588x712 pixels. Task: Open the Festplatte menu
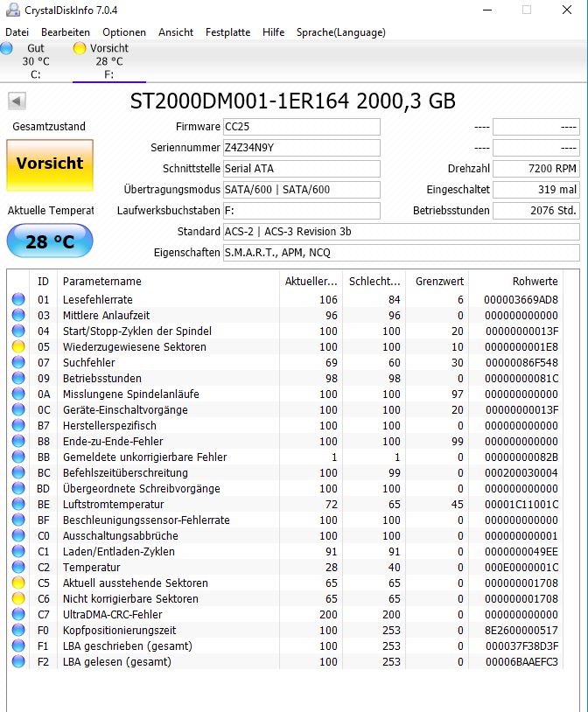(227, 32)
